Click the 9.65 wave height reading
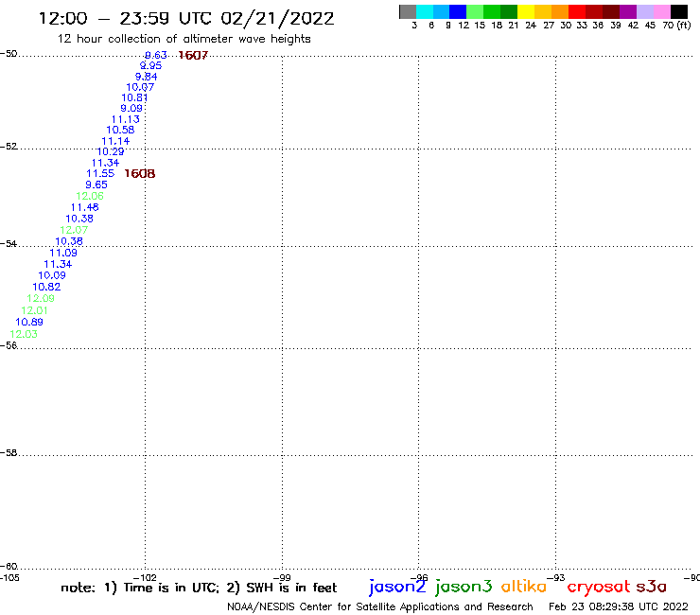This screenshot has height=615, width=700. [x=96, y=184]
